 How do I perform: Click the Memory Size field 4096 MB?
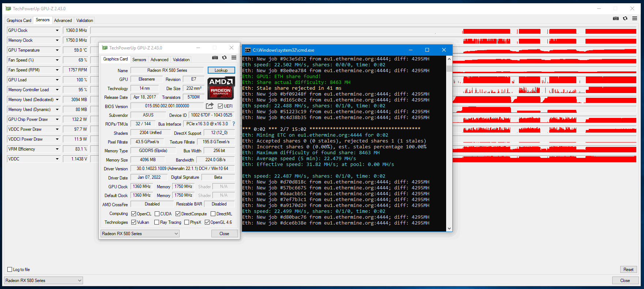[x=148, y=160]
